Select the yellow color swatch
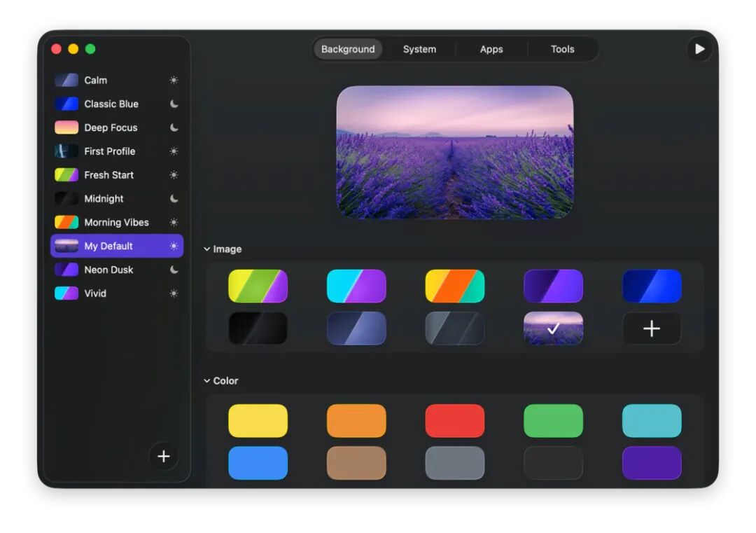 click(258, 421)
